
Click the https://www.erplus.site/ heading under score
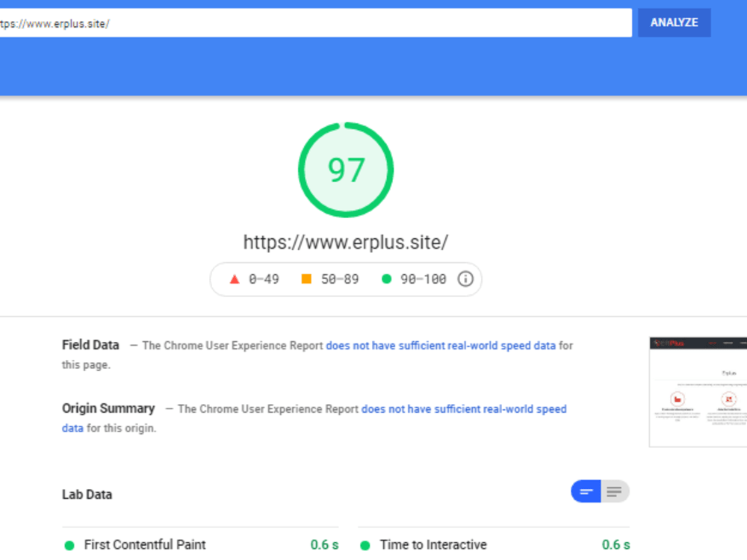pyautogui.click(x=346, y=242)
